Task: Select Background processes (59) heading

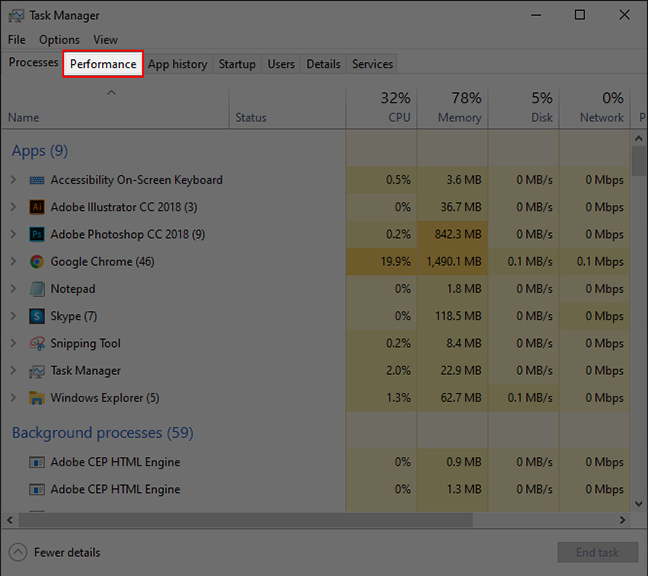Action: [102, 433]
